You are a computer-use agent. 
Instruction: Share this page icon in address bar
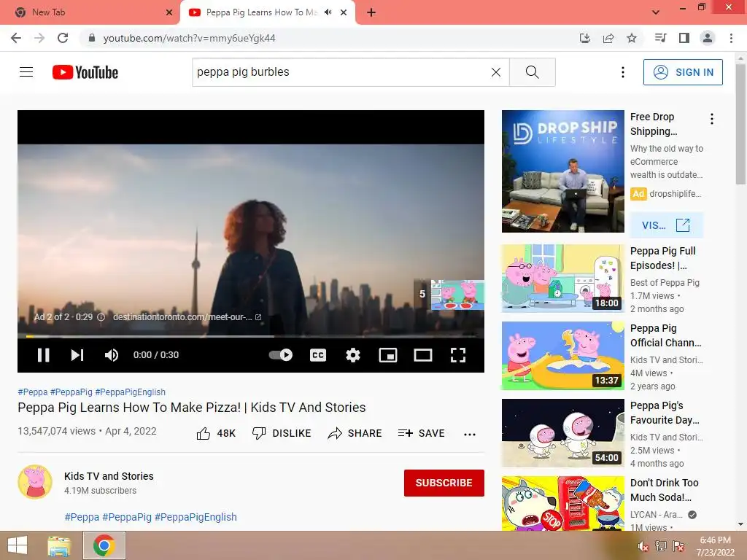point(608,38)
